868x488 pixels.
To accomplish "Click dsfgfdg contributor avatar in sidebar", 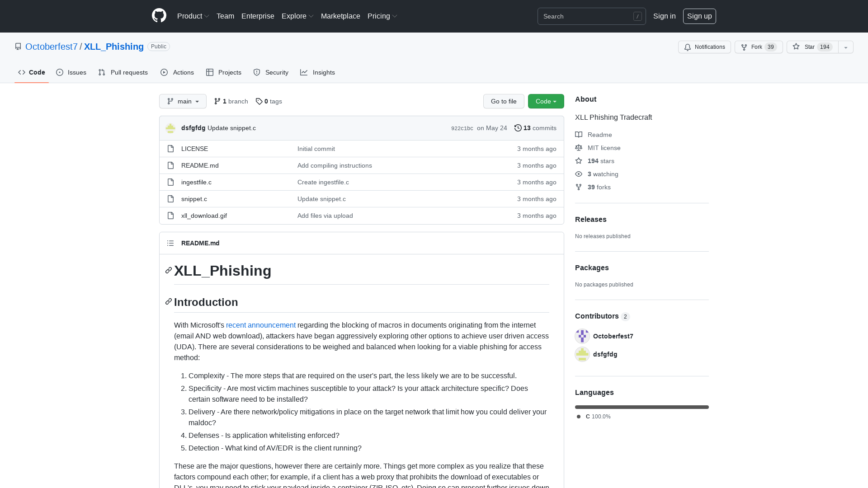I will click(582, 354).
